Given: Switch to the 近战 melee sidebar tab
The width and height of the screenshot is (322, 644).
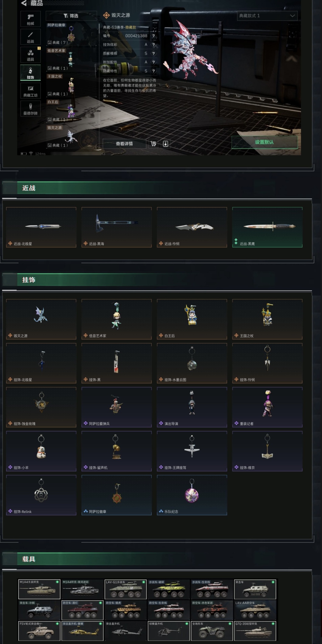Looking at the screenshot, I should coord(30,37).
